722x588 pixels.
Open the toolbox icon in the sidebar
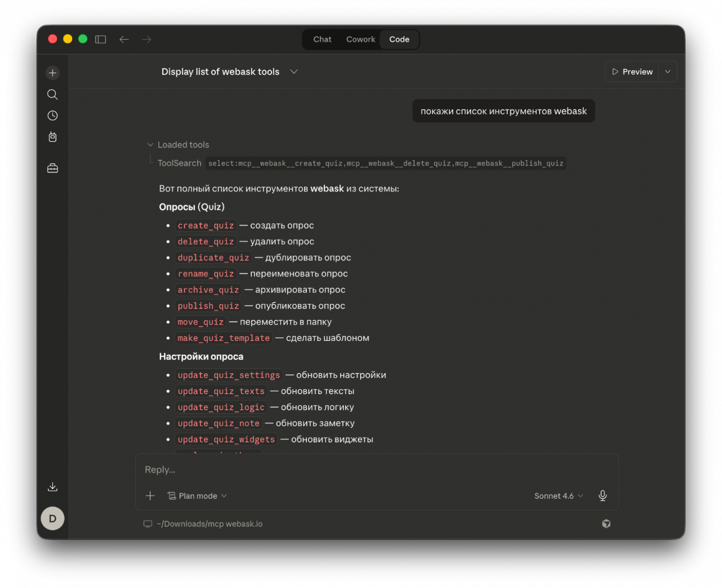coord(52,167)
